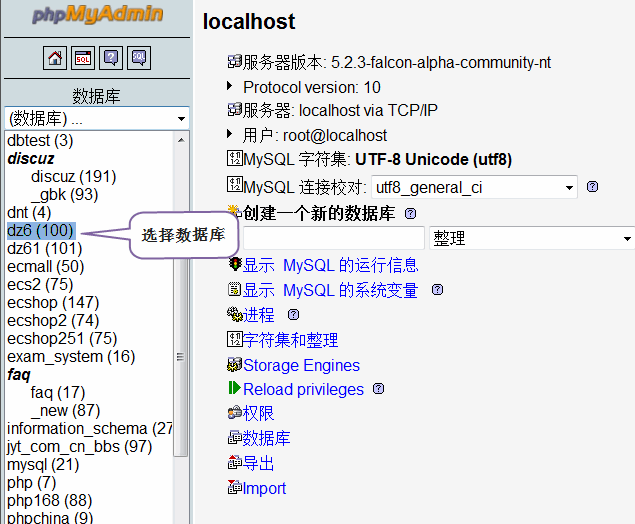
Task: Open the 进程 processes link
Action: click(259, 315)
